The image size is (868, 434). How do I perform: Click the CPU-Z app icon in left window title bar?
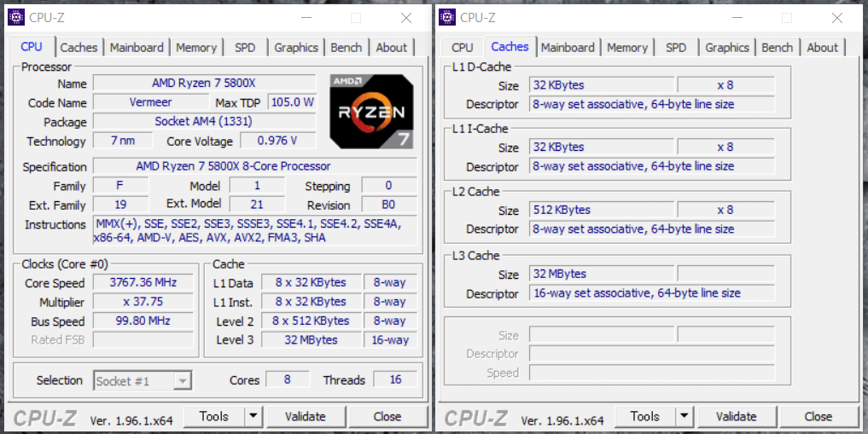(16, 18)
